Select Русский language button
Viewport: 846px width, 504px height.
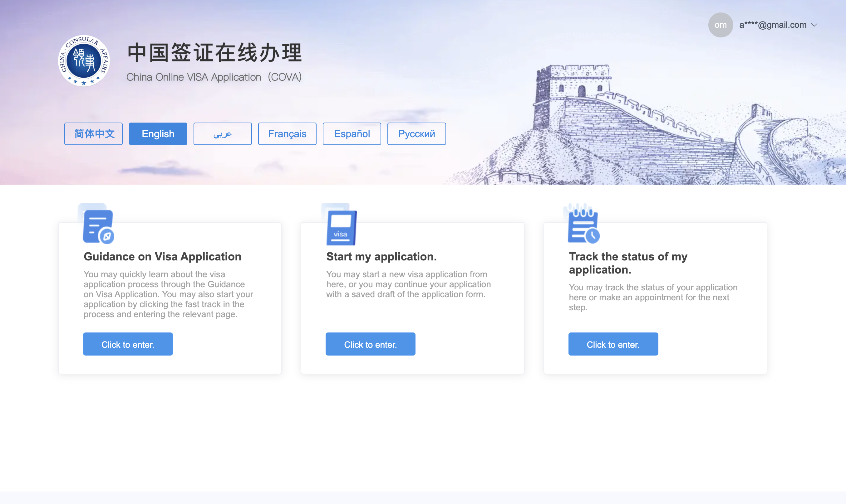tap(416, 134)
